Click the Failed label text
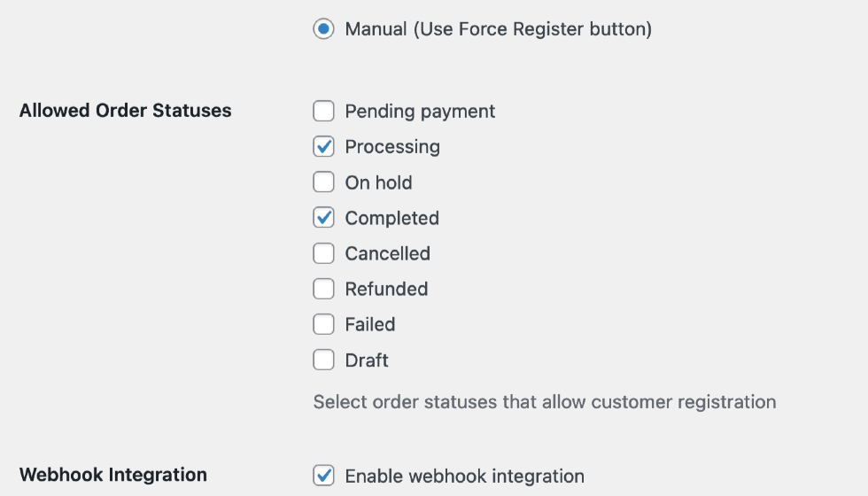This screenshot has width=868, height=496. coord(369,324)
